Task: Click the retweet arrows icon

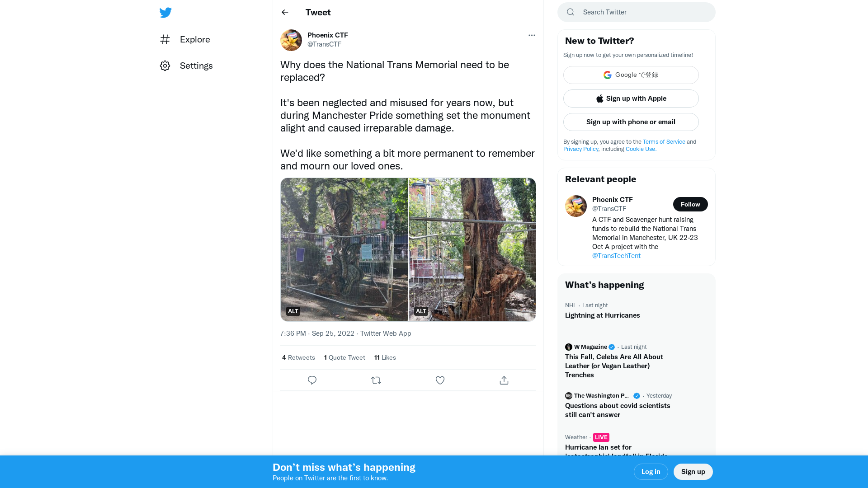Action: pos(376,380)
